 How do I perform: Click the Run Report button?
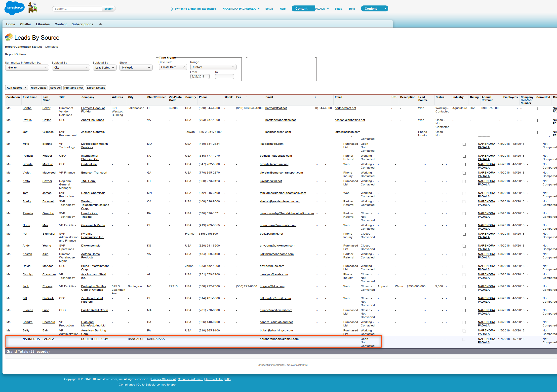click(x=14, y=88)
